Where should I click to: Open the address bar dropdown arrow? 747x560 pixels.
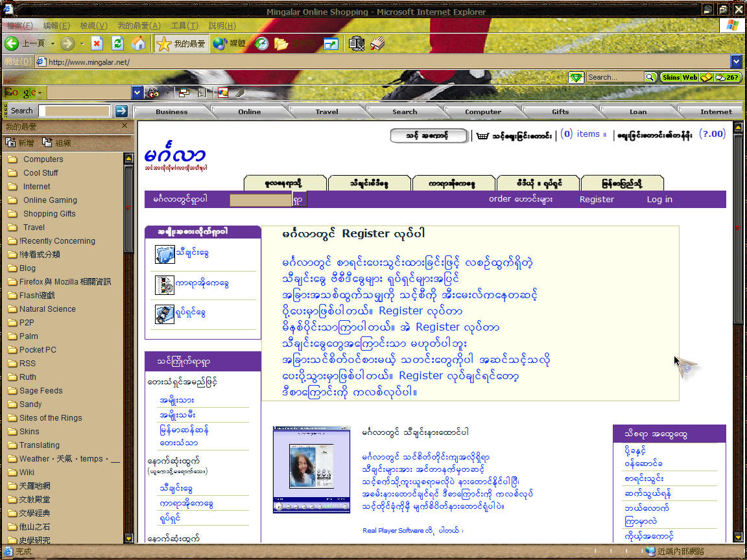735,62
